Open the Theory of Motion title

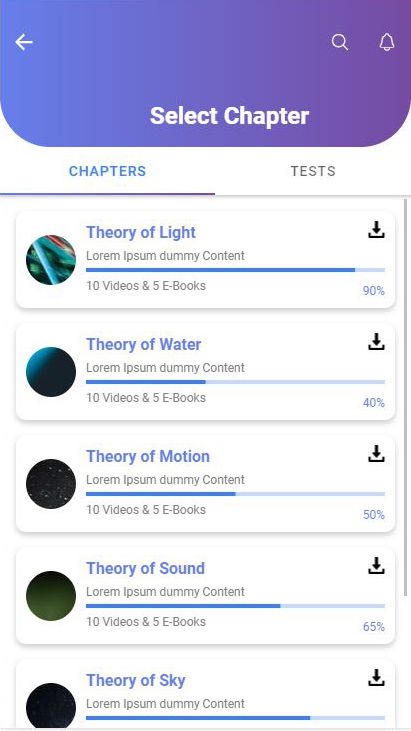coord(148,456)
